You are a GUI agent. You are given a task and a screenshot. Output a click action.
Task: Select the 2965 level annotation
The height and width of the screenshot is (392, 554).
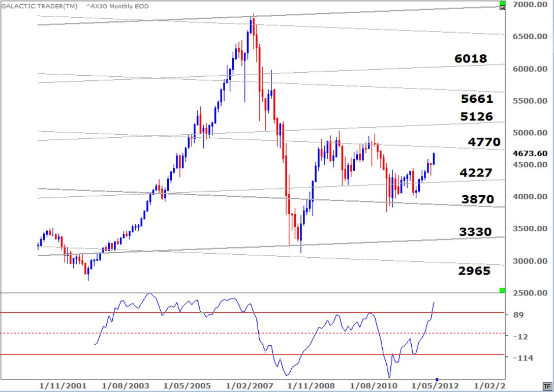474,271
